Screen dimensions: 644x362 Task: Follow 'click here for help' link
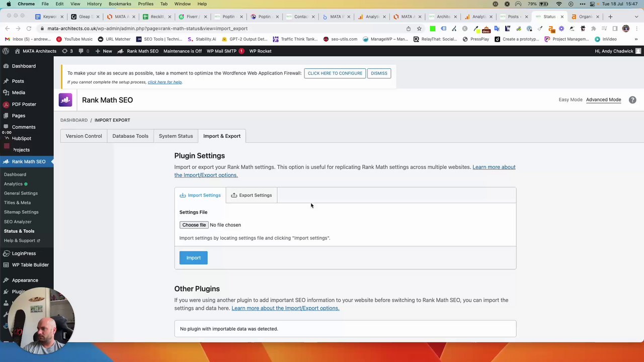pyautogui.click(x=165, y=82)
